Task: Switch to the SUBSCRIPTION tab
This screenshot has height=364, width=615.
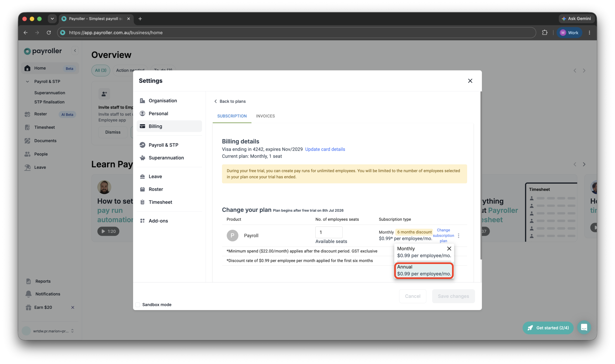Action: pyautogui.click(x=232, y=116)
